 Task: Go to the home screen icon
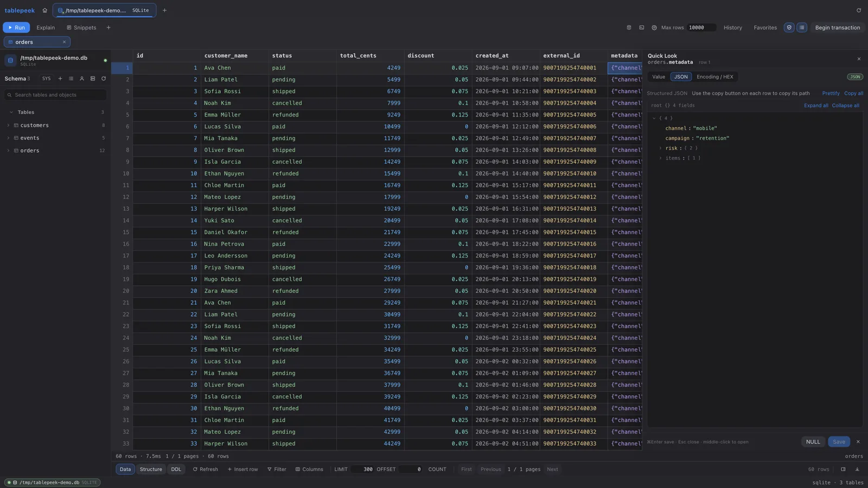(x=44, y=10)
